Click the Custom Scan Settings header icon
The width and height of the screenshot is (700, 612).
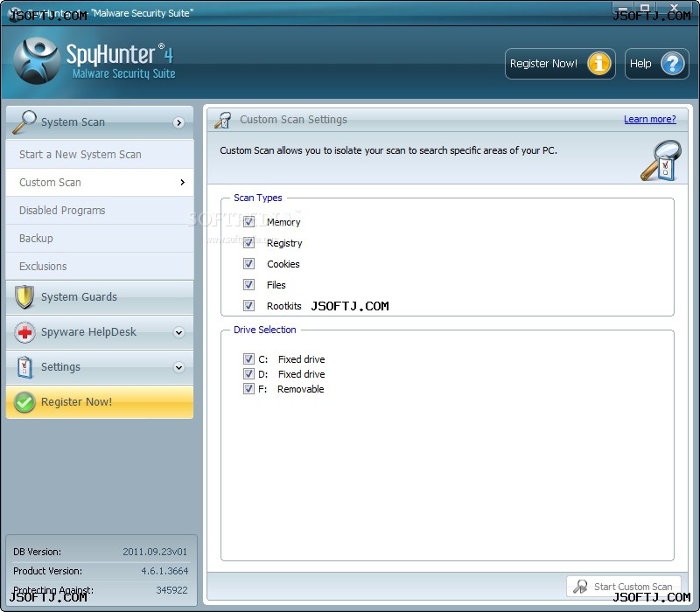point(223,120)
